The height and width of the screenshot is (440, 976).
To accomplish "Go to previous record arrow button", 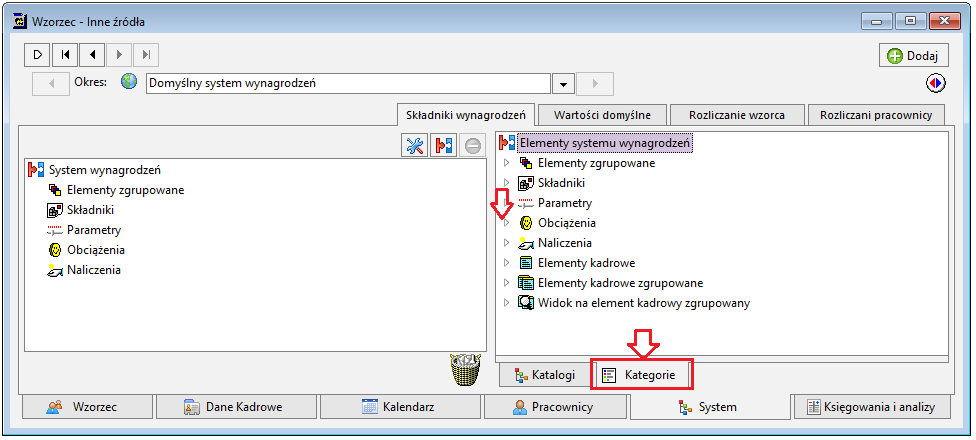I will click(x=92, y=55).
